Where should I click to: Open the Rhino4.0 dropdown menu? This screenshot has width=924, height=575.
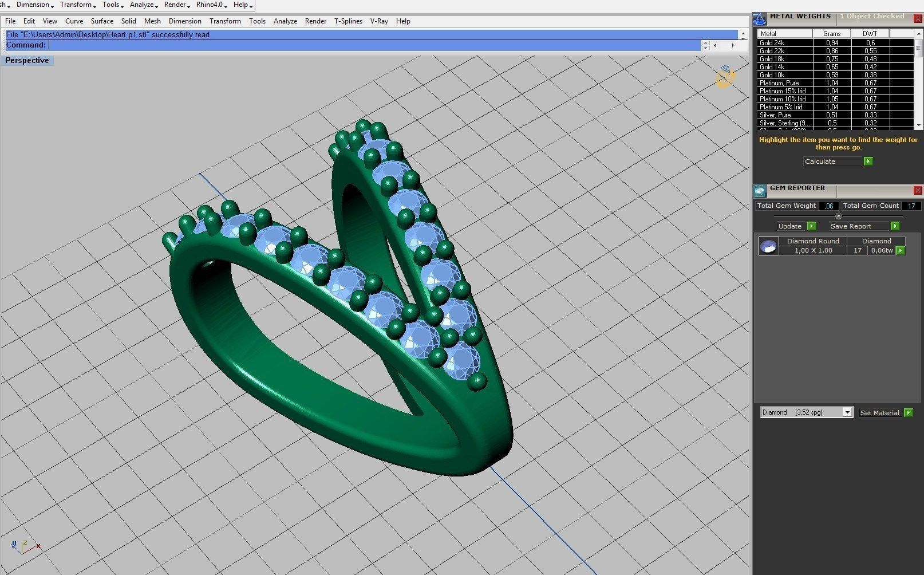[211, 5]
